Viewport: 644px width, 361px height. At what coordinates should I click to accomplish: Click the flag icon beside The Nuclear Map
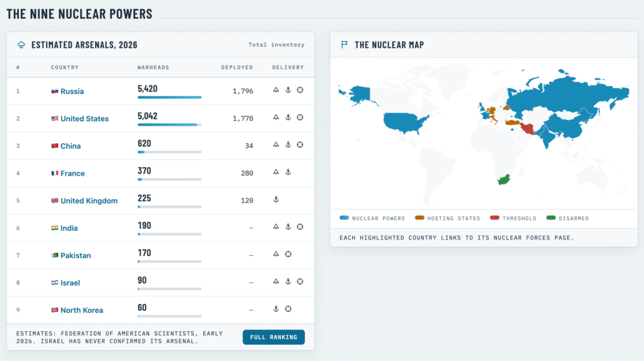pos(344,45)
